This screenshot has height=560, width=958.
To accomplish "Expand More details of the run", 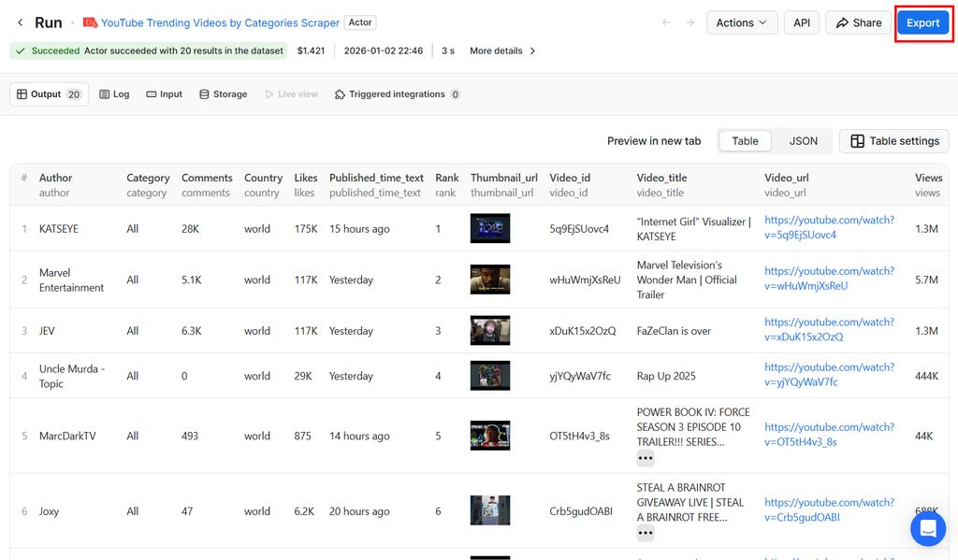I will point(502,50).
